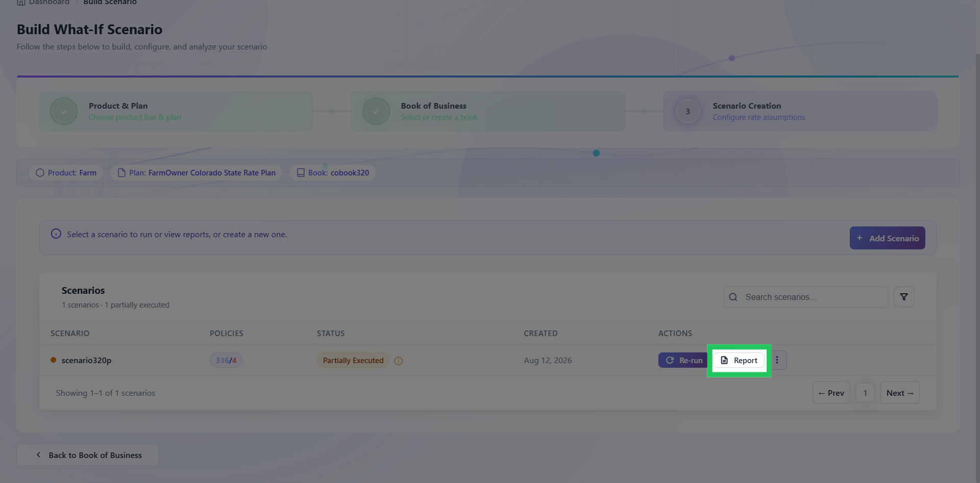Click the Showing 1–1 of 1 scenarios text
980x483 pixels.
106,393
